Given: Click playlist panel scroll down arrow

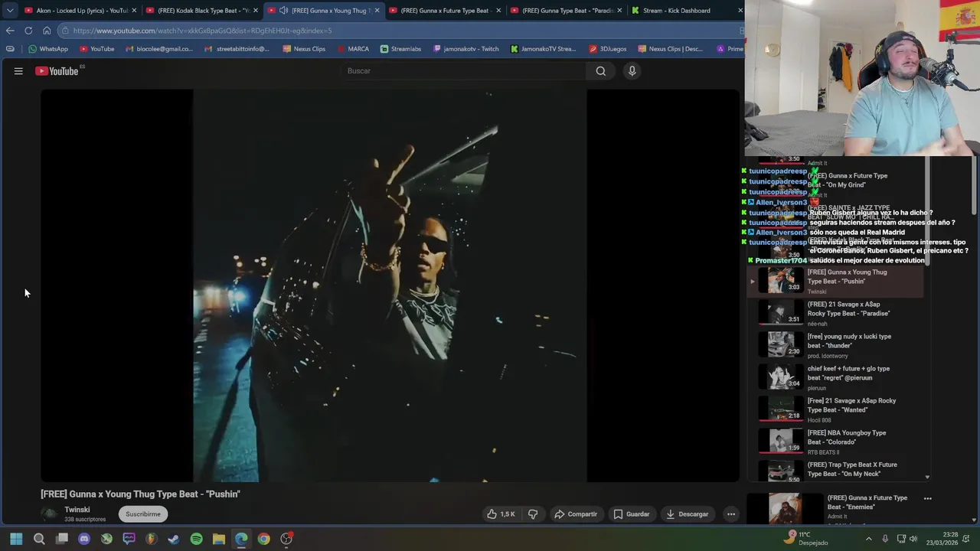Looking at the screenshot, I should 927,477.
